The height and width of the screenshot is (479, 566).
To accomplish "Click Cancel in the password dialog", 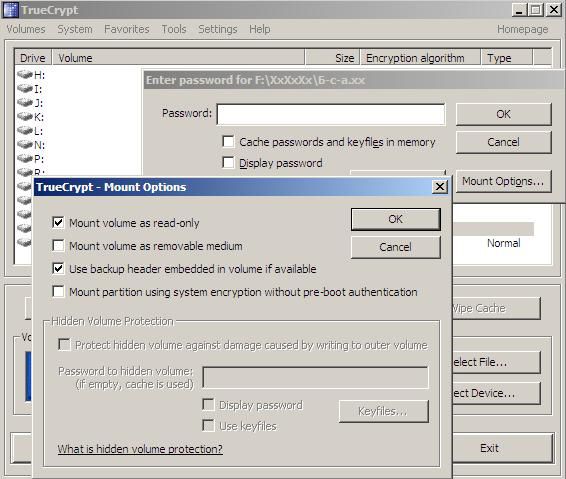I will tap(504, 142).
